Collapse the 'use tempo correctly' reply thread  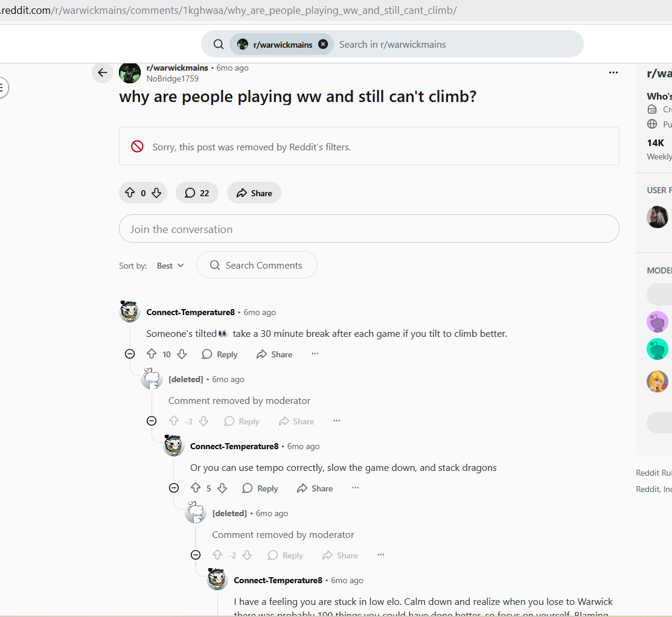tap(173, 488)
